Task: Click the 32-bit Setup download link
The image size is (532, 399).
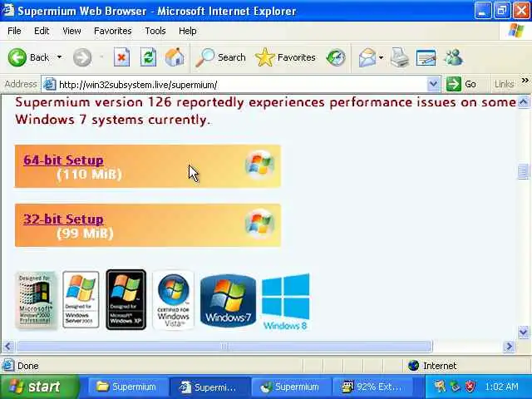Action: click(63, 219)
